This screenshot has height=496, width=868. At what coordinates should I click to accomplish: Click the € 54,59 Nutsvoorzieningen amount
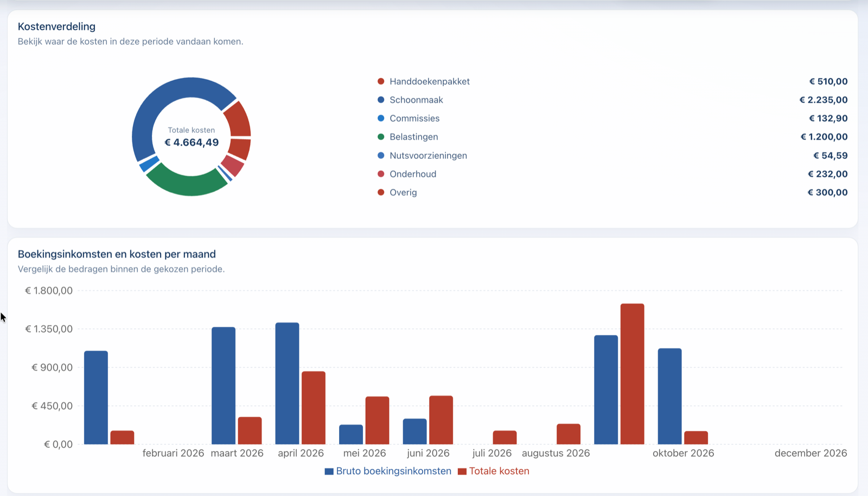click(831, 156)
